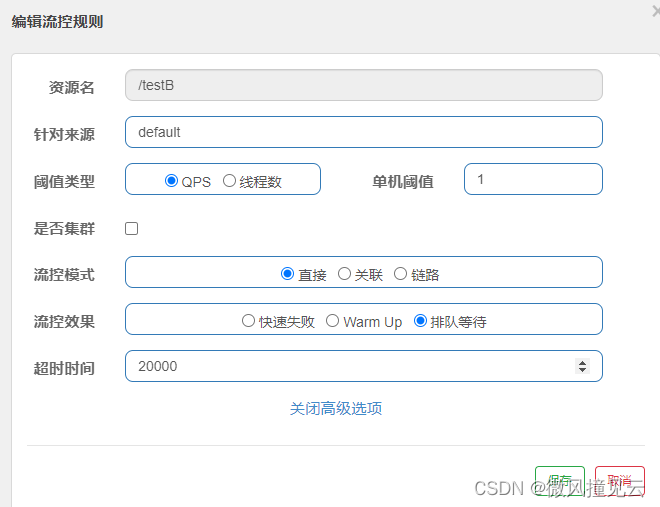Select Warm Up flow control effect
Screen dimensions: 660x507
tap(333, 321)
